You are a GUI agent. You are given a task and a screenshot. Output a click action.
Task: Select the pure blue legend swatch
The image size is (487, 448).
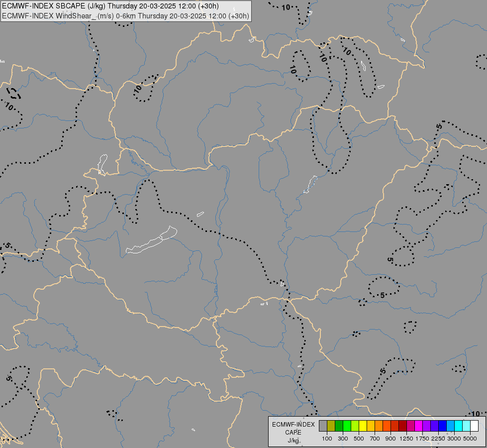point(443,426)
